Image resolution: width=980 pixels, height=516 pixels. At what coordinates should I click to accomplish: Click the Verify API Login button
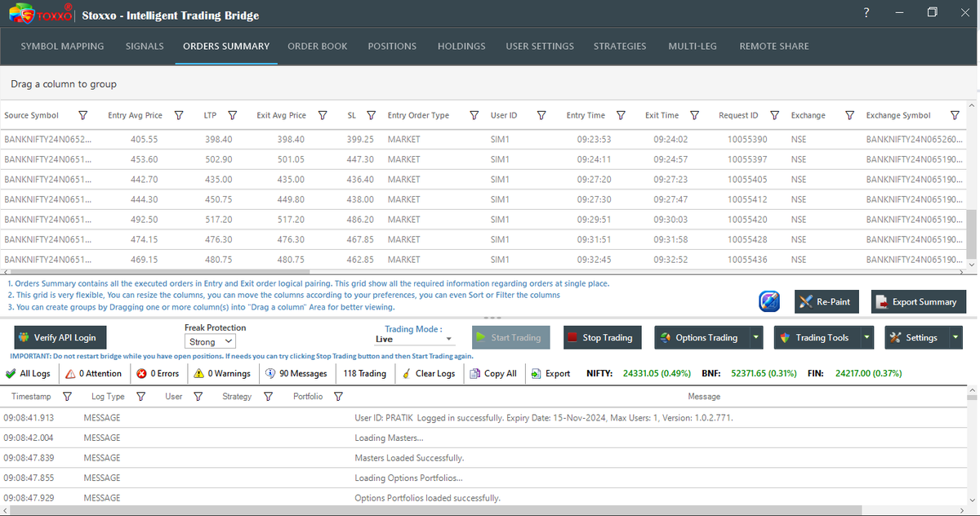(60, 337)
